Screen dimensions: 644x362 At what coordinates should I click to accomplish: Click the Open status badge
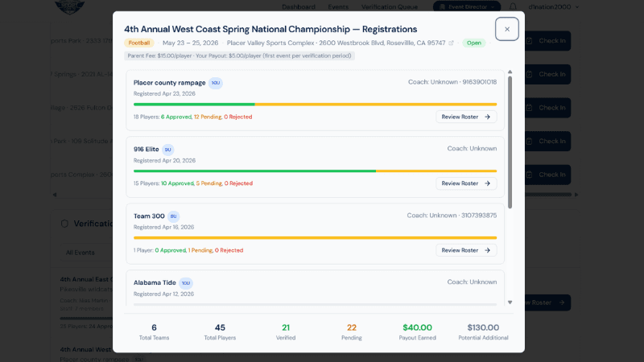[x=473, y=43]
